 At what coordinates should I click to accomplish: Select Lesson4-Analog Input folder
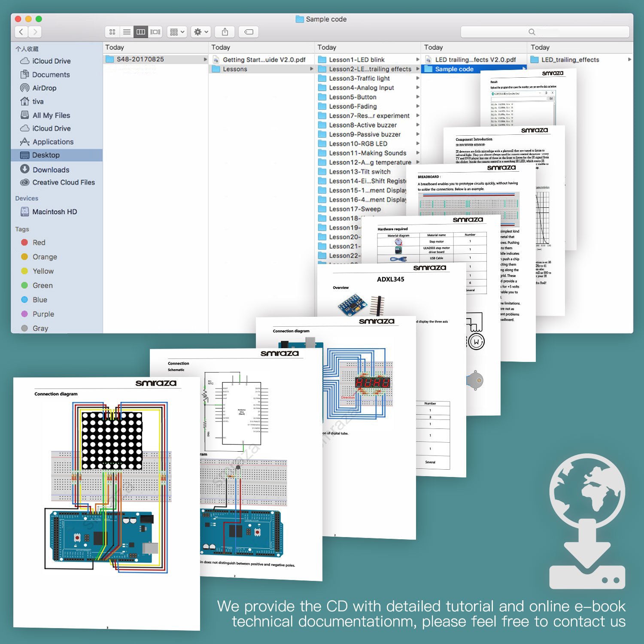pyautogui.click(x=356, y=88)
